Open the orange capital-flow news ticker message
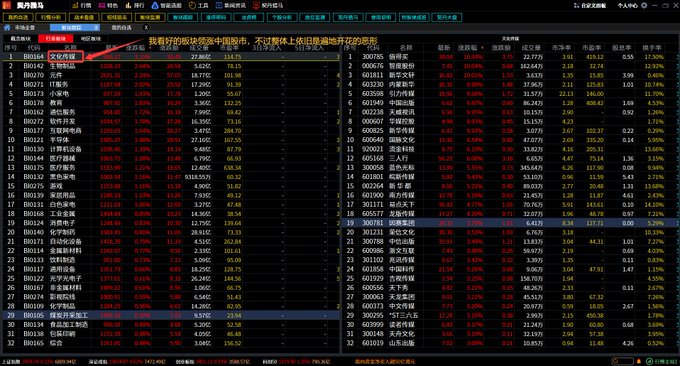Viewport: 680px width, 366px height. coord(385,362)
